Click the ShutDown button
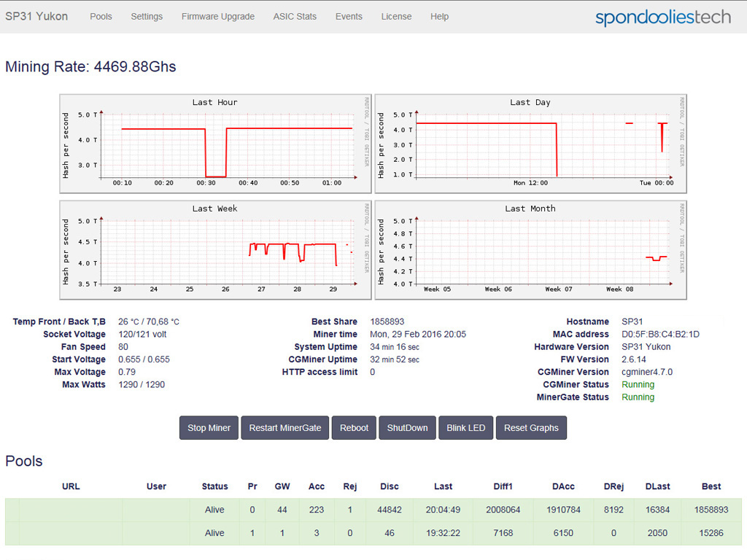 pos(407,427)
